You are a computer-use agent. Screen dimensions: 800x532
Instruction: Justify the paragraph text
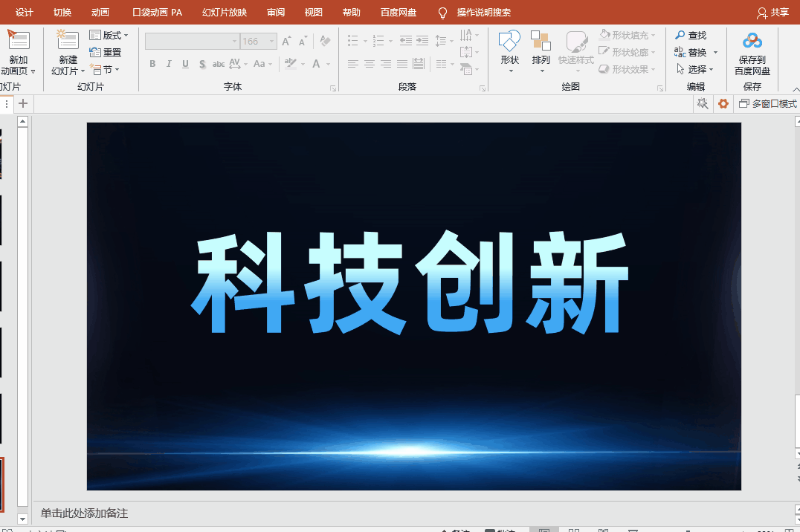(402, 64)
